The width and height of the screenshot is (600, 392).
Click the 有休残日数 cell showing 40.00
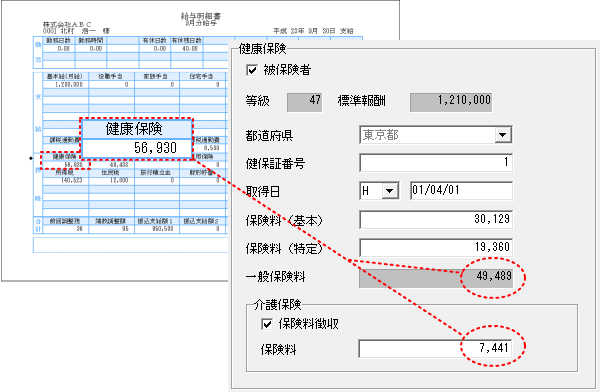(x=187, y=49)
